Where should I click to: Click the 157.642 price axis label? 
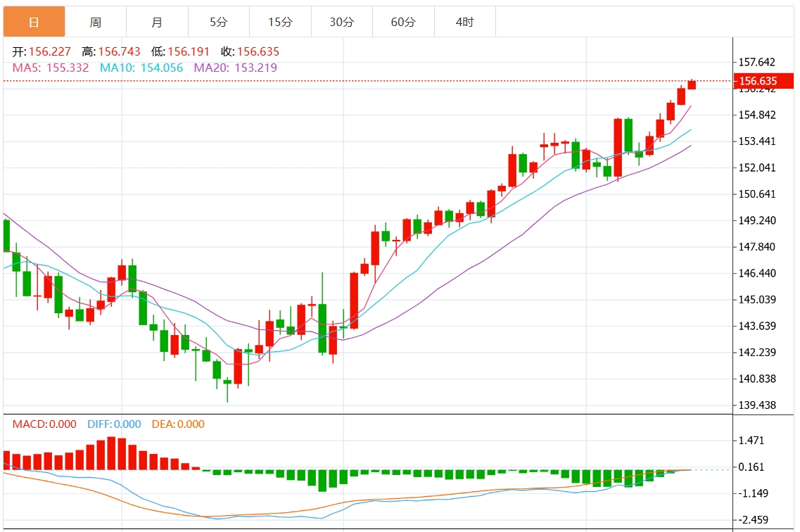tap(756, 62)
